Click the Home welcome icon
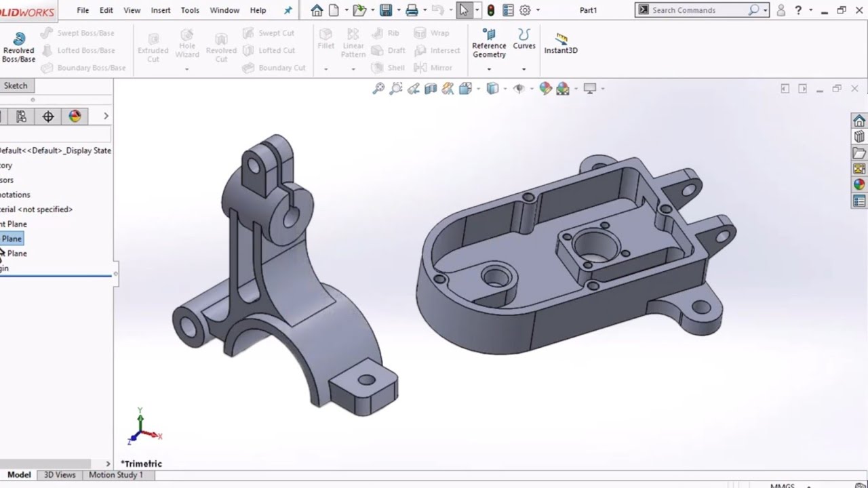The width and height of the screenshot is (868, 488). [317, 10]
